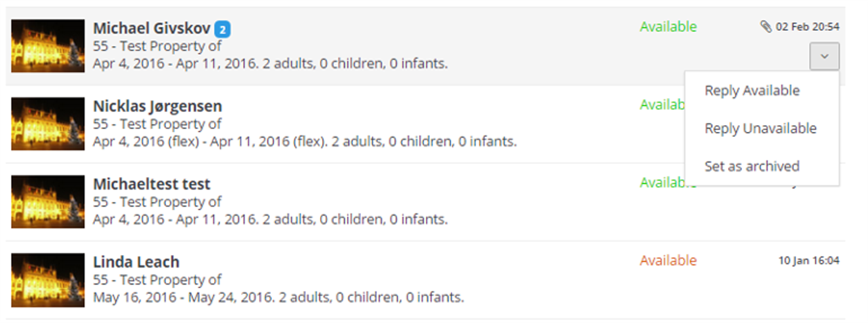
Task: Click the 10 Jan 16:04 timestamp
Action: pyautogui.click(x=808, y=260)
